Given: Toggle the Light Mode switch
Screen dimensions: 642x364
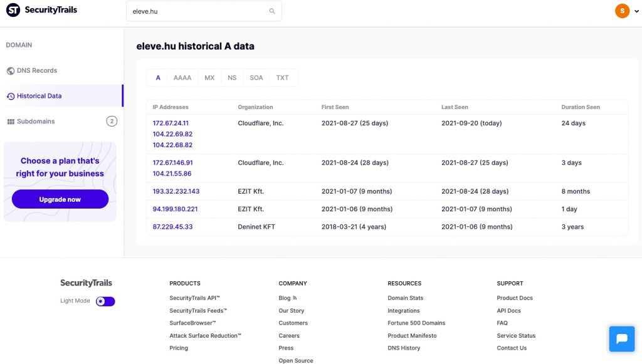Looking at the screenshot, I should [105, 301].
